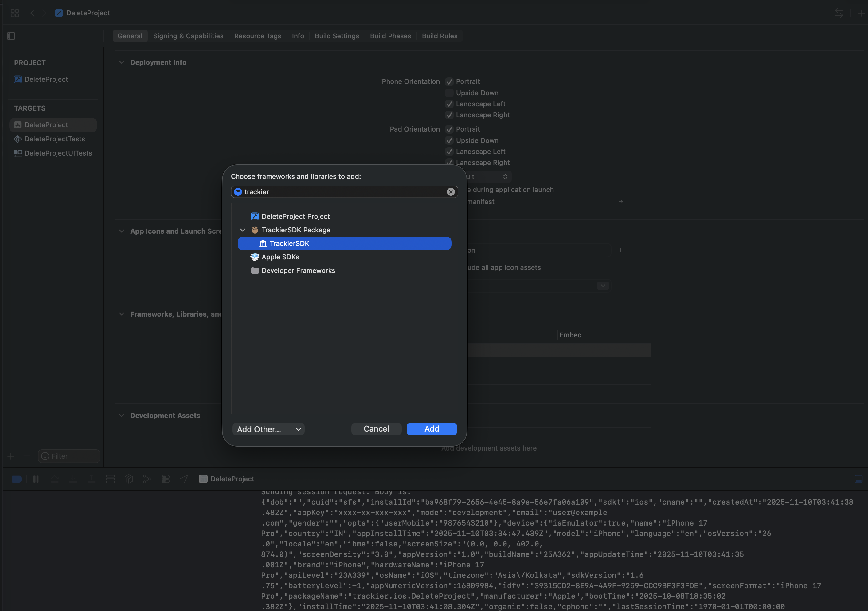Viewport: 868px width, 611px height.
Task: Collapse the TrackierSDK Package tree item
Action: pyautogui.click(x=242, y=230)
